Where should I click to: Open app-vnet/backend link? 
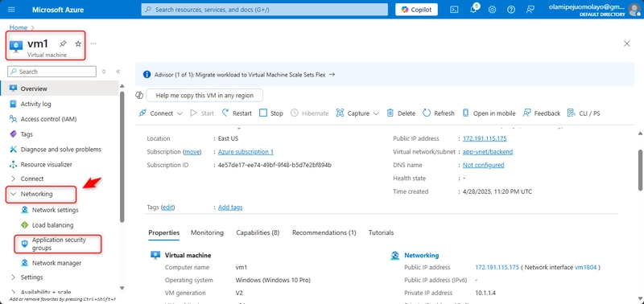[x=488, y=152]
